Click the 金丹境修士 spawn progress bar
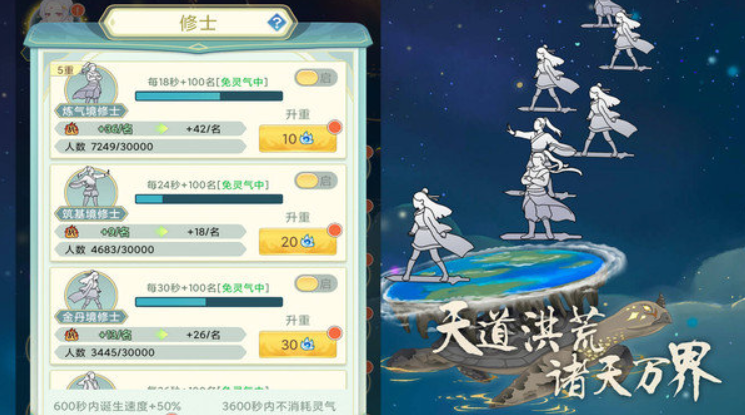This screenshot has width=745, height=415. pos(209,302)
